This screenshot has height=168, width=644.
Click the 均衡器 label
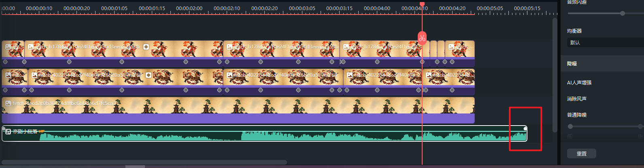coord(574,31)
